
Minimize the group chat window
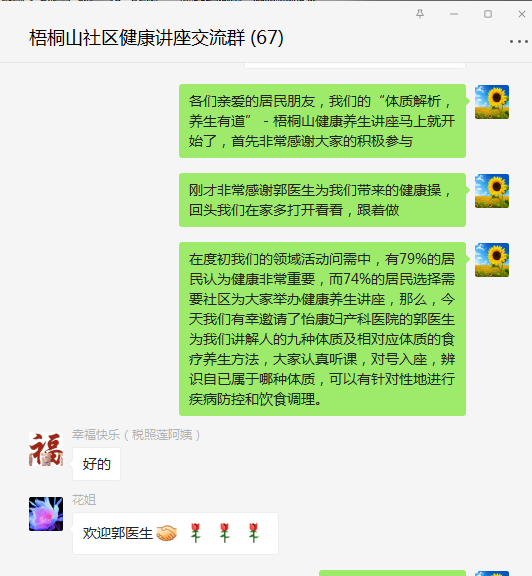(454, 14)
